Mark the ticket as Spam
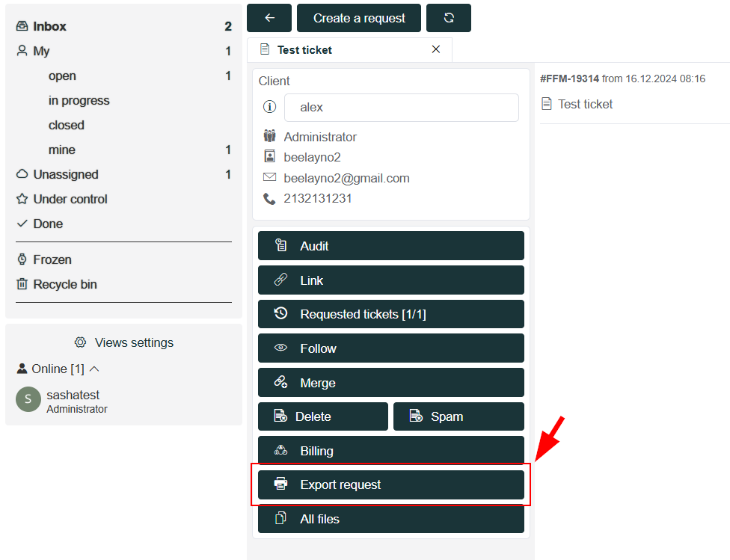This screenshot has width=730, height=560. point(458,416)
